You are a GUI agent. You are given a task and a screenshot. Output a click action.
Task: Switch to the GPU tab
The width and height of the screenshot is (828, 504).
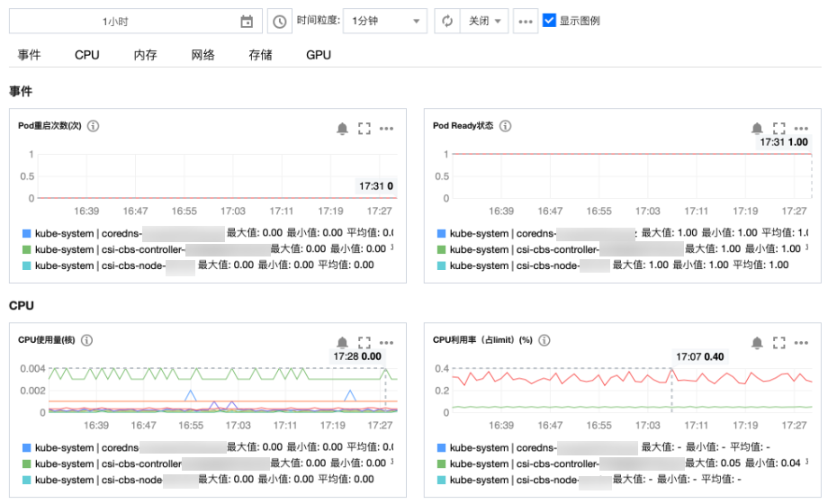click(319, 55)
